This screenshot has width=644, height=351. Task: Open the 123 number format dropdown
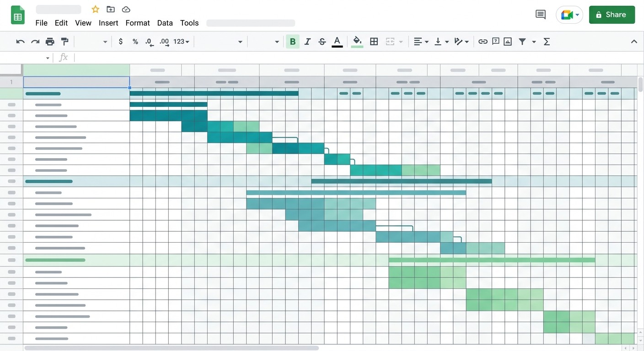181,42
